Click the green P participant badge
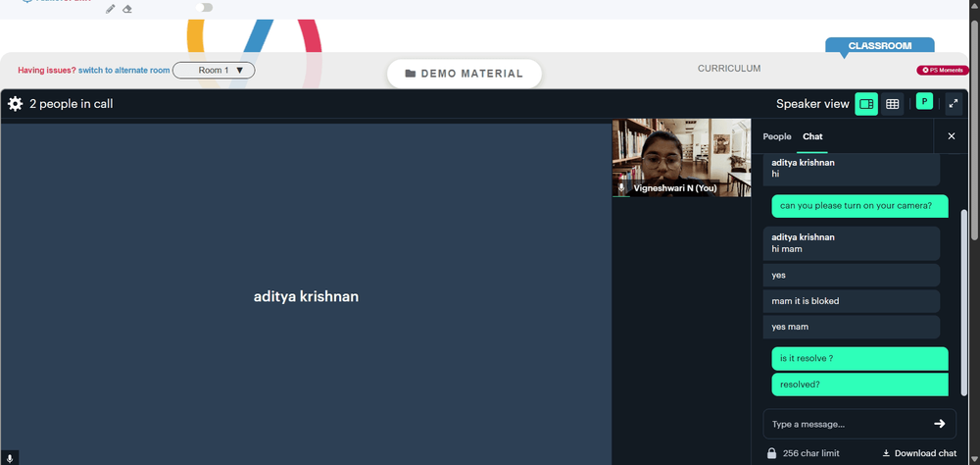Screen dimensions: 980x465 tap(924, 101)
